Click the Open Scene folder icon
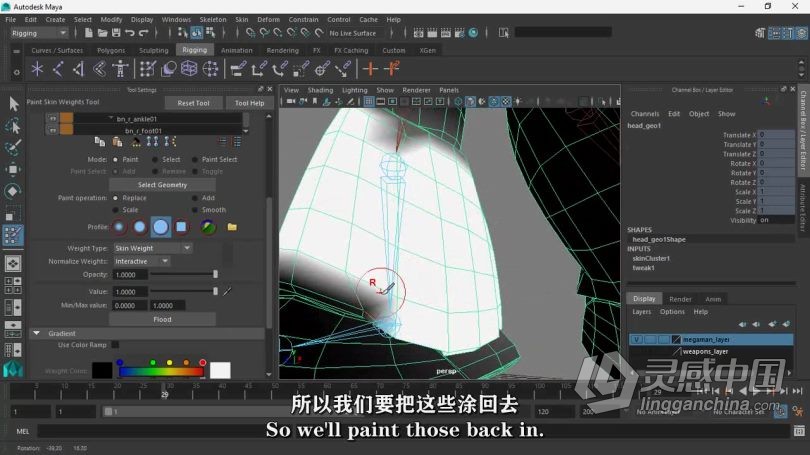Image resolution: width=810 pixels, height=455 pixels. point(102,33)
